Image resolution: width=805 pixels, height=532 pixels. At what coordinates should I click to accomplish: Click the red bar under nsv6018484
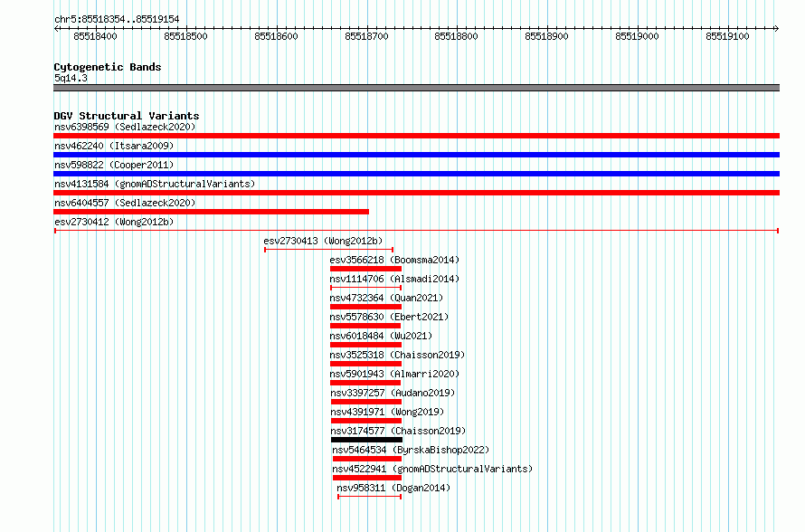tap(365, 345)
